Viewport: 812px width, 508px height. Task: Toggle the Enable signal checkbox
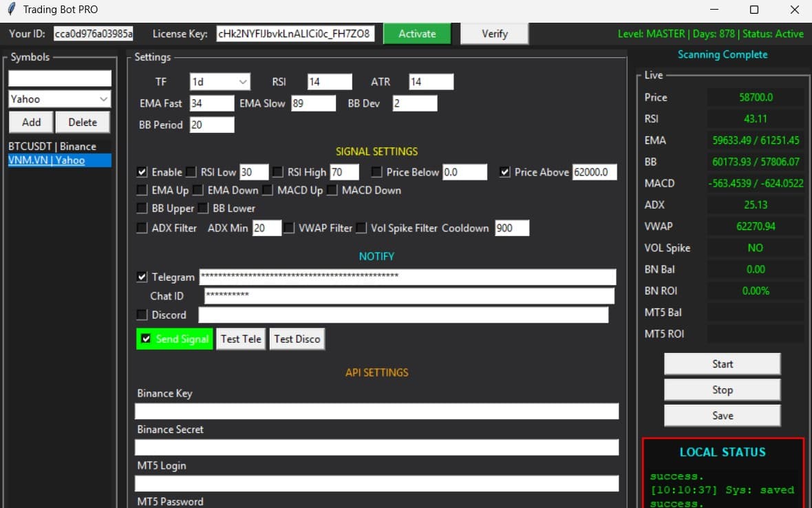coord(142,172)
